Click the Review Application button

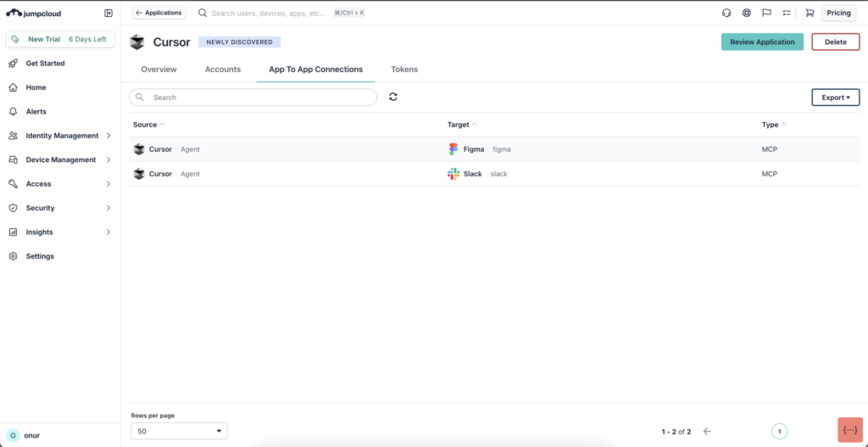(762, 42)
